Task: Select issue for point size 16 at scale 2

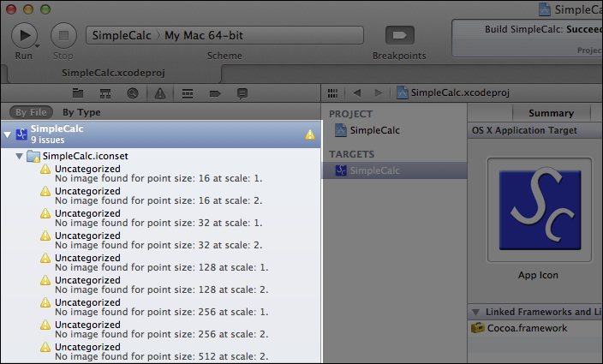Action: [161, 195]
